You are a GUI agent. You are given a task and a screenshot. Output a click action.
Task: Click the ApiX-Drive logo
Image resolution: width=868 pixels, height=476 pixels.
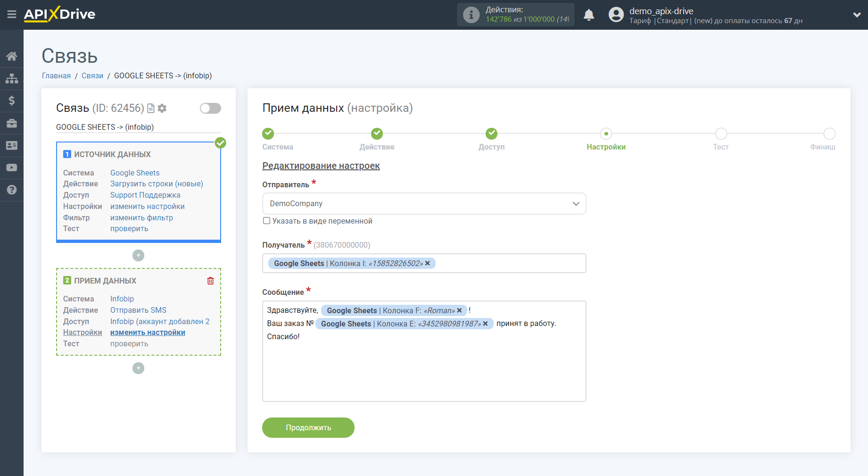[x=59, y=14]
